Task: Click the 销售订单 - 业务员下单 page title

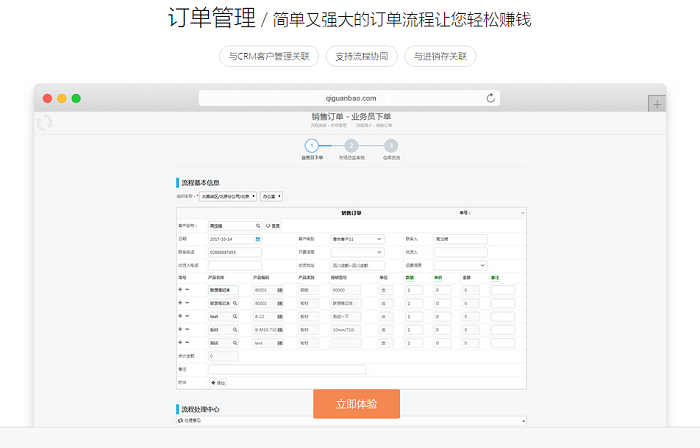Action: 351,116
